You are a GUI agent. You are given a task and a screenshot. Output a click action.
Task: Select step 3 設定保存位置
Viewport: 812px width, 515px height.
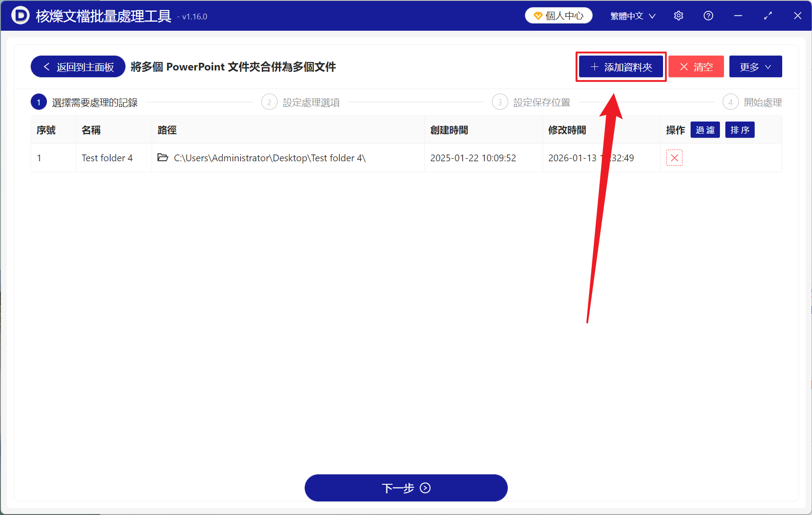click(x=500, y=102)
